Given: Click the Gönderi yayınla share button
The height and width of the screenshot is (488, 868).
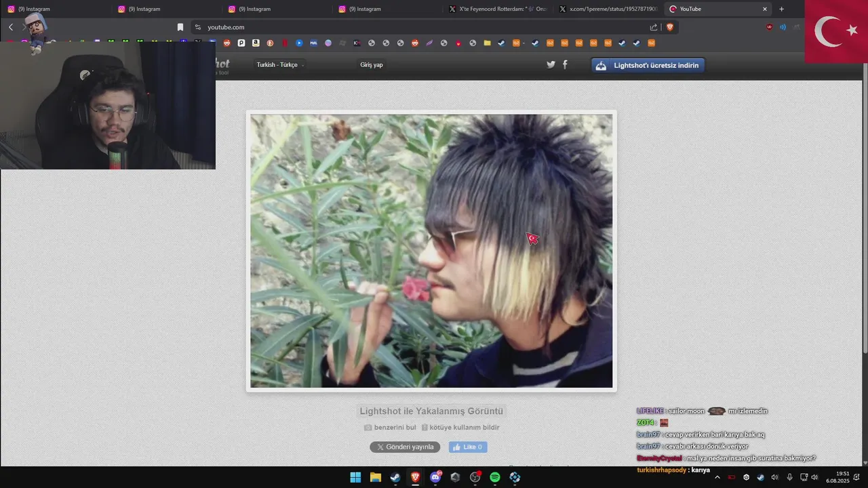Looking at the screenshot, I should pos(405,447).
